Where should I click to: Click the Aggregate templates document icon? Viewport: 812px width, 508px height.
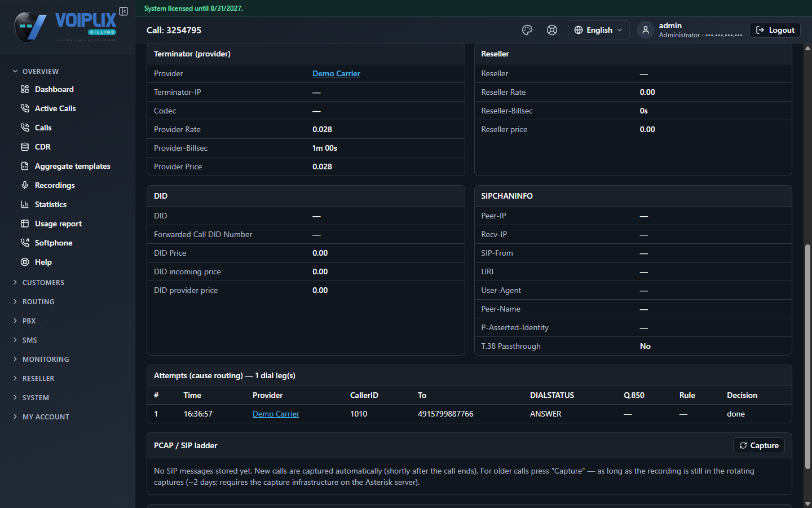(25, 166)
